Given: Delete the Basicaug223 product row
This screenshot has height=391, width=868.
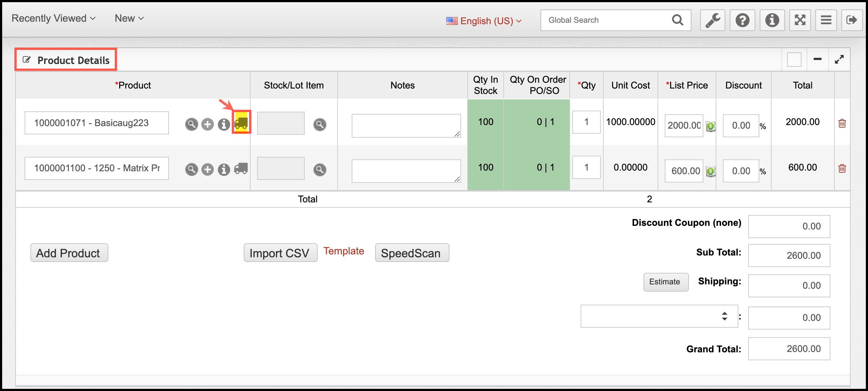Looking at the screenshot, I should (842, 123).
